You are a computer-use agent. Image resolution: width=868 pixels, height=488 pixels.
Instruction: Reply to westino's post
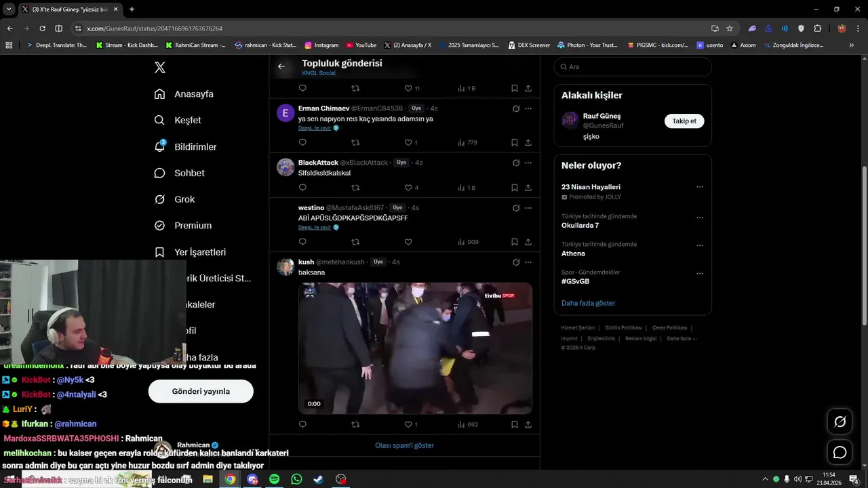[302, 242]
